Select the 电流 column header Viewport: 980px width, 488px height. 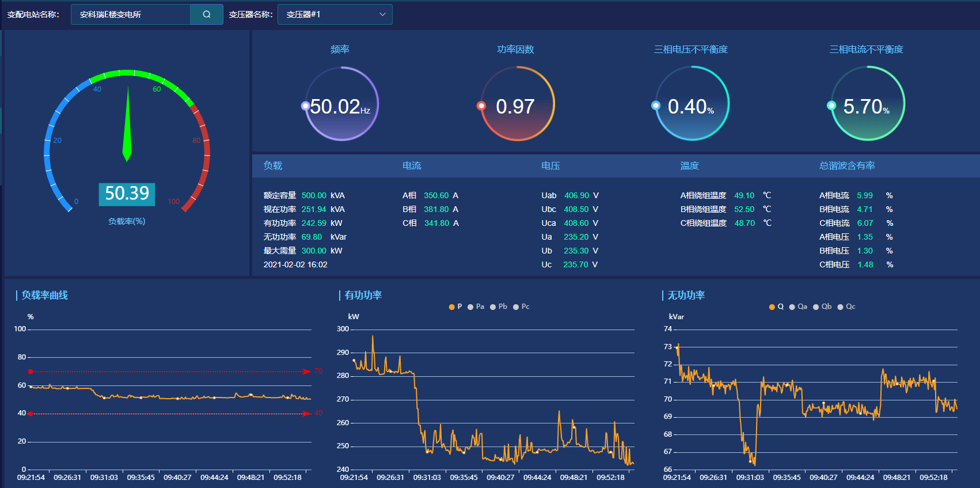point(412,166)
